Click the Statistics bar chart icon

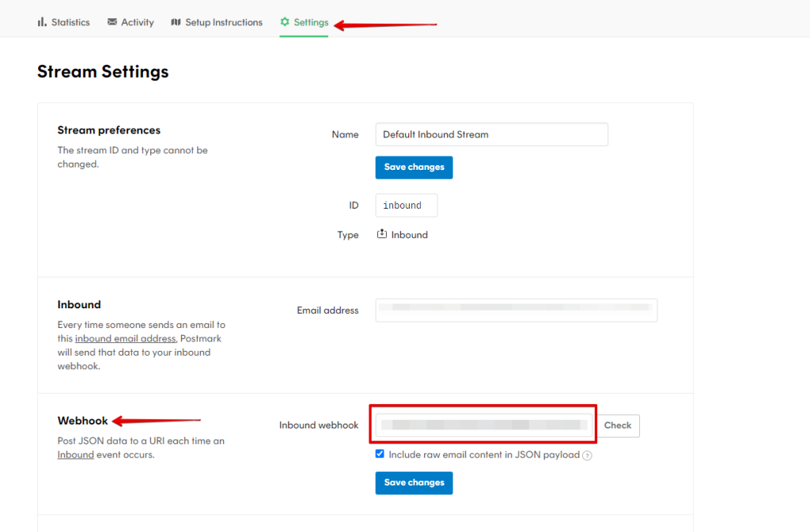[42, 22]
